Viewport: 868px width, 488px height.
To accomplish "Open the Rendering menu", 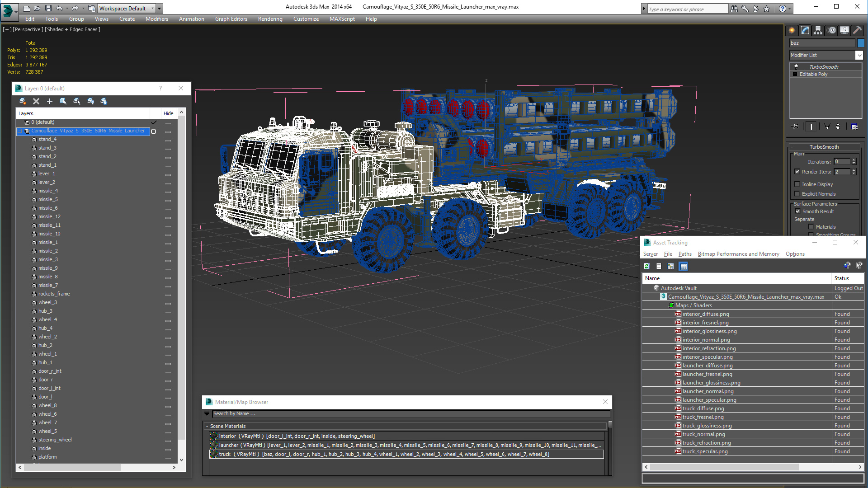I will (270, 19).
